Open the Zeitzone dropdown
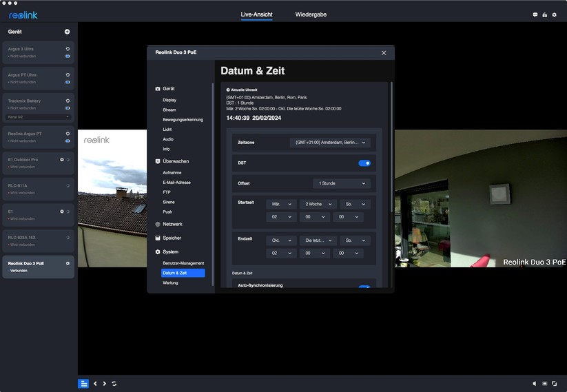The image size is (567, 392). pyautogui.click(x=330, y=143)
